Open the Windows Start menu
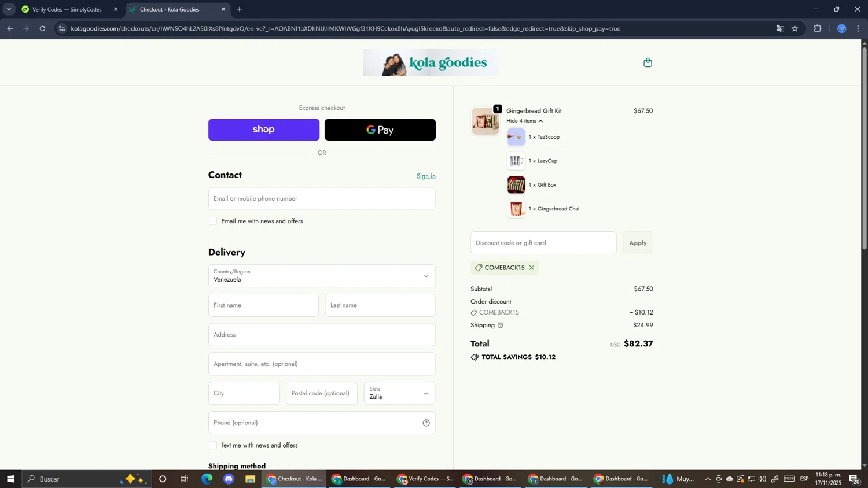The image size is (868, 488). [10, 479]
